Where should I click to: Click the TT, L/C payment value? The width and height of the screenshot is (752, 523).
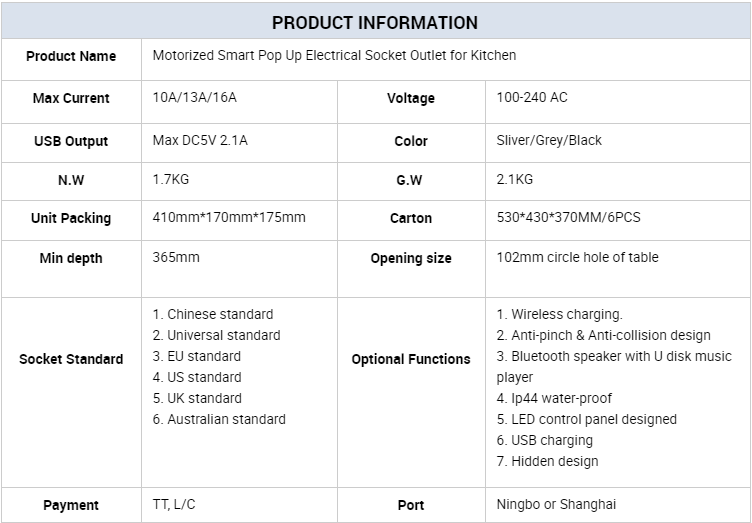(x=174, y=504)
